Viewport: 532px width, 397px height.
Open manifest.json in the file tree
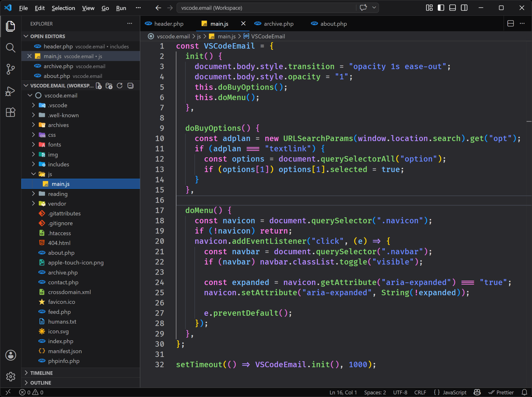(x=81, y=351)
